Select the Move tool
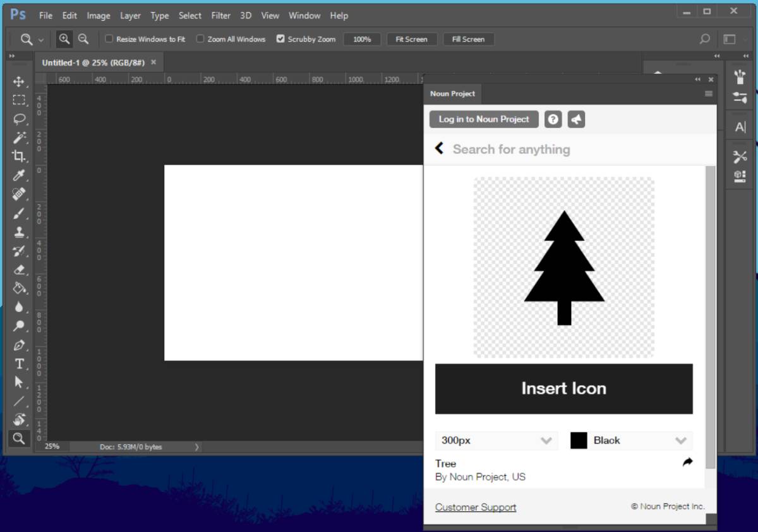The width and height of the screenshot is (758, 532). click(19, 81)
